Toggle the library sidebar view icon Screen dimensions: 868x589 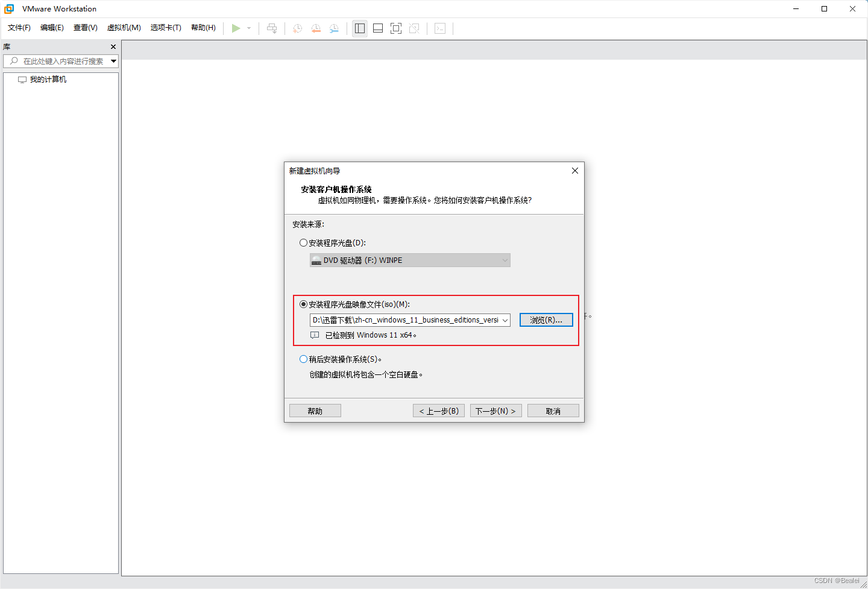pyautogui.click(x=360, y=28)
